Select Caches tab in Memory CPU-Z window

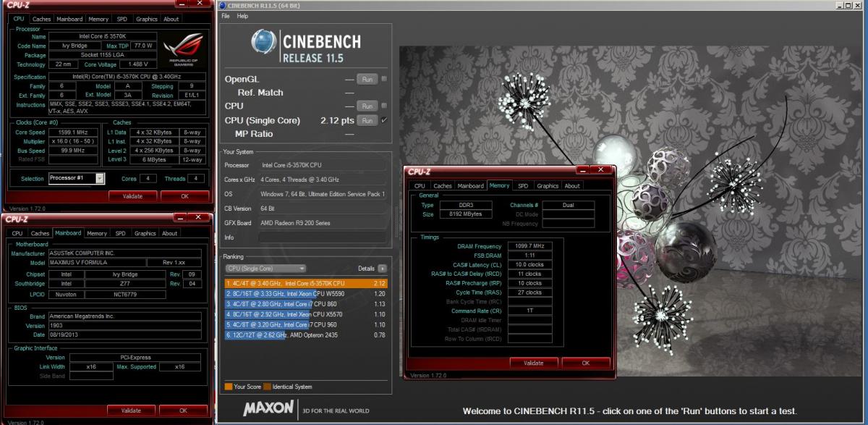coord(443,185)
